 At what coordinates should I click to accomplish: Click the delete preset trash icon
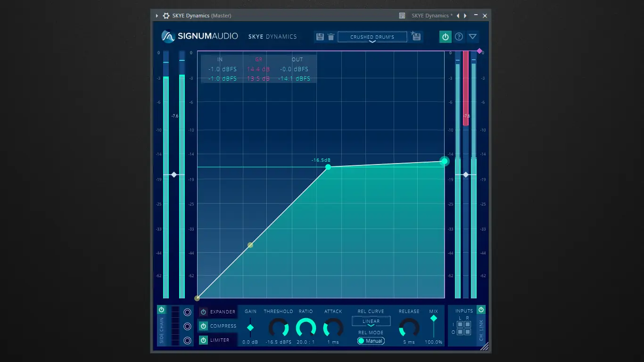[331, 36]
